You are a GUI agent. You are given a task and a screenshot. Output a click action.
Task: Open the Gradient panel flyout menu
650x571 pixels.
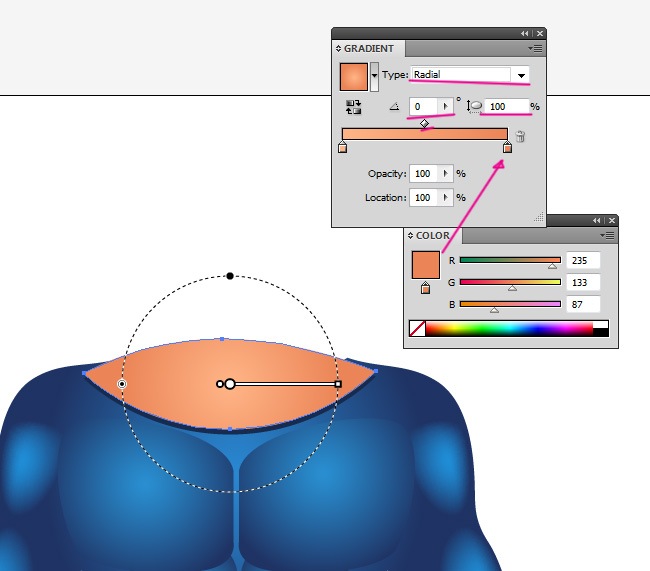click(x=536, y=49)
